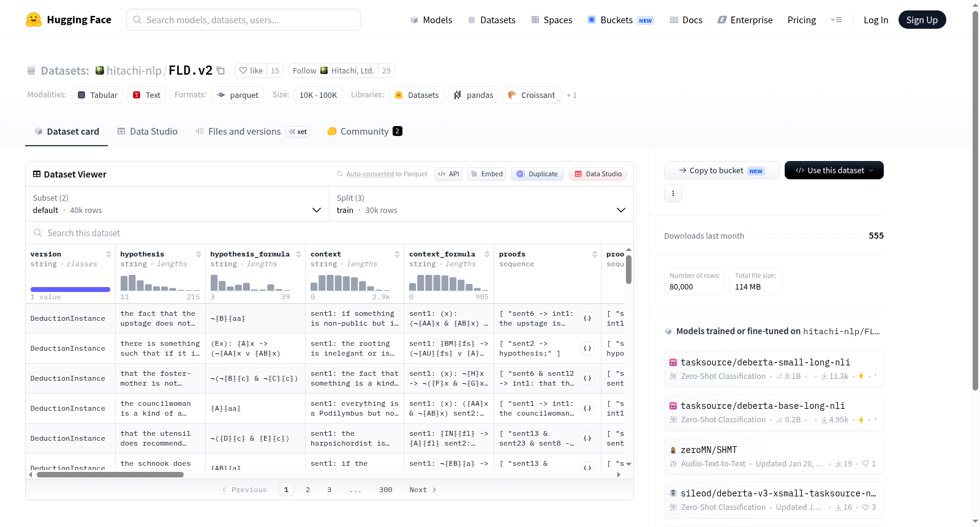Open tasksource/deberta-small-long-nli model
The width and height of the screenshot is (980, 527).
point(774,368)
